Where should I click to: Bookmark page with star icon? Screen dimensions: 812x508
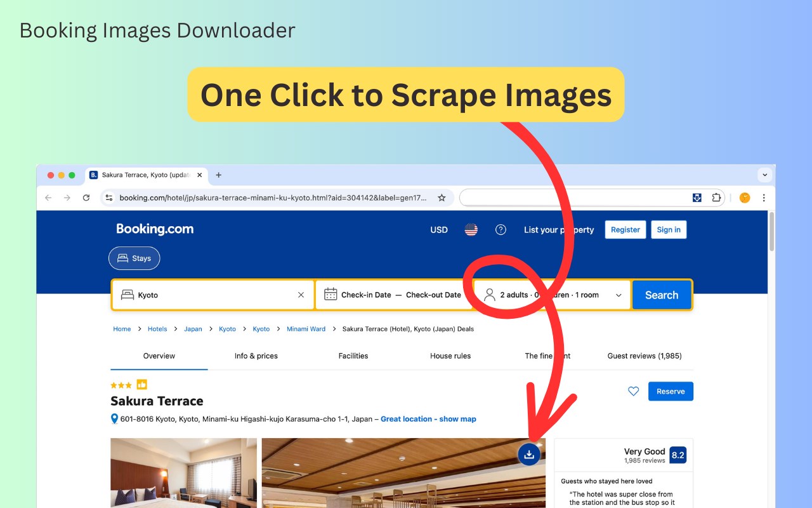442,197
